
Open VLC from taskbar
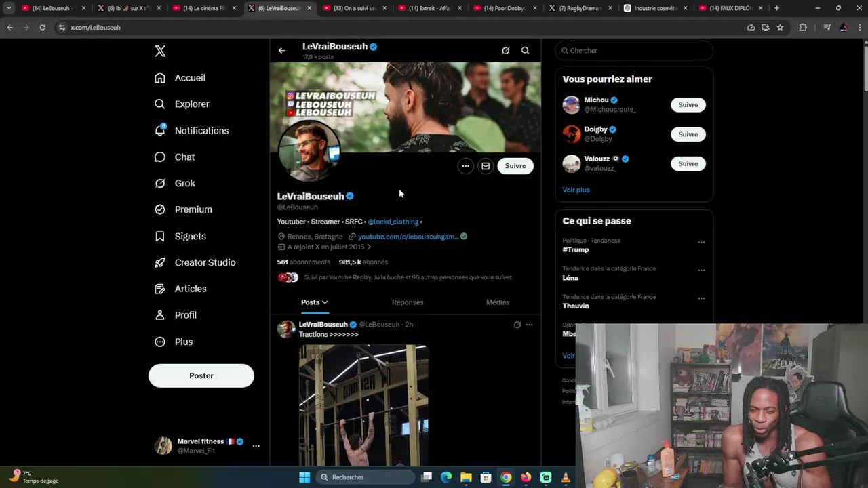click(x=566, y=477)
